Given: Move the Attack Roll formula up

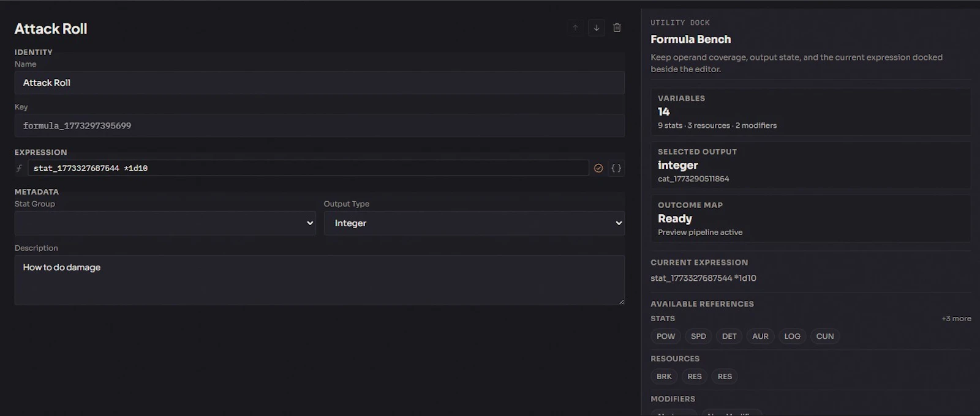Looking at the screenshot, I should [575, 28].
